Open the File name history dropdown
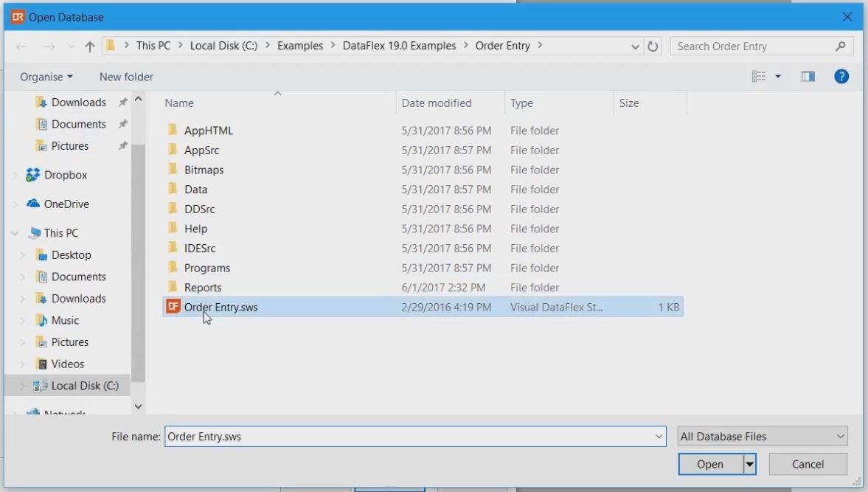This screenshot has width=868, height=492. [x=659, y=437]
